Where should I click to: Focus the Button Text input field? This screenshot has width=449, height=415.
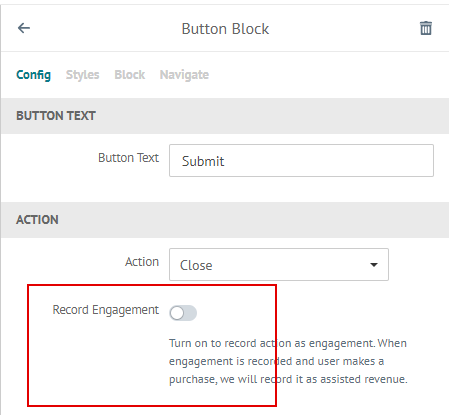coord(301,160)
